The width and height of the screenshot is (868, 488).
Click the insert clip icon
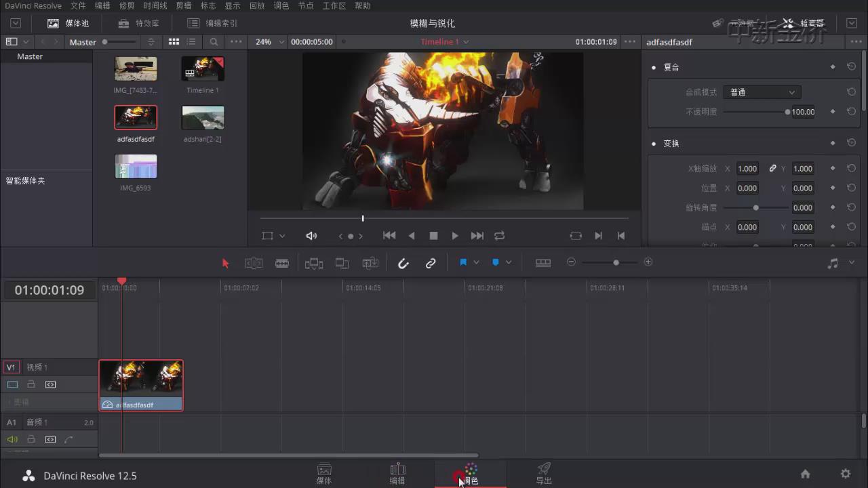point(314,263)
